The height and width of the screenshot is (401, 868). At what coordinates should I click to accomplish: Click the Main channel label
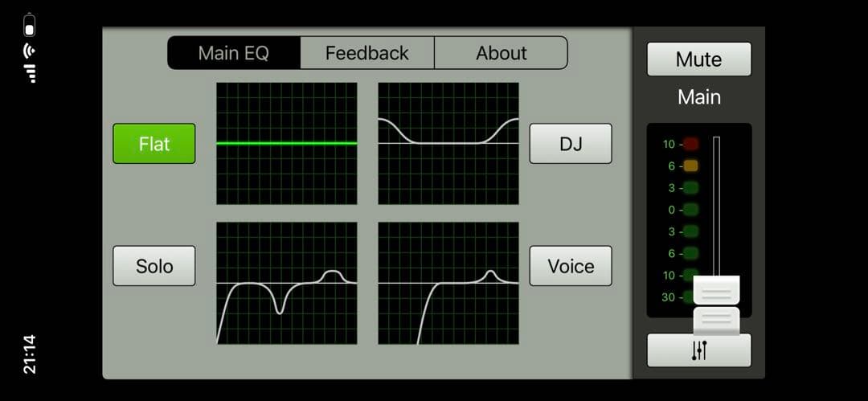click(699, 97)
